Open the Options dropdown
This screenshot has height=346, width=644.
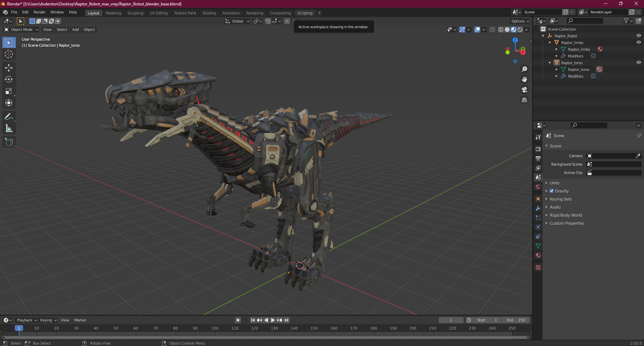520,21
